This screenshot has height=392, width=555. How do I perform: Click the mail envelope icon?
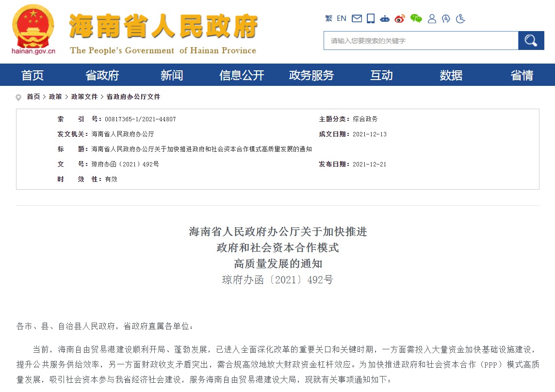(357, 18)
